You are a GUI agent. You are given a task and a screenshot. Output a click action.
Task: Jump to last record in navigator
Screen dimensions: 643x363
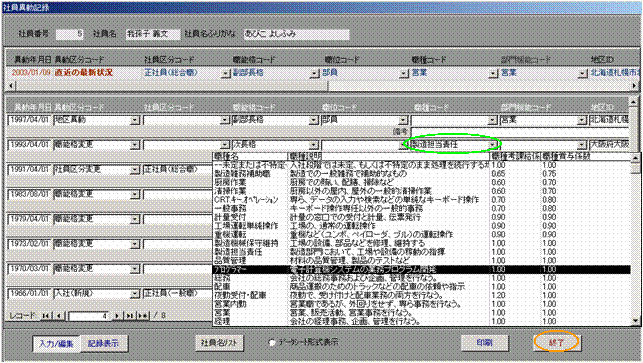coord(130,315)
